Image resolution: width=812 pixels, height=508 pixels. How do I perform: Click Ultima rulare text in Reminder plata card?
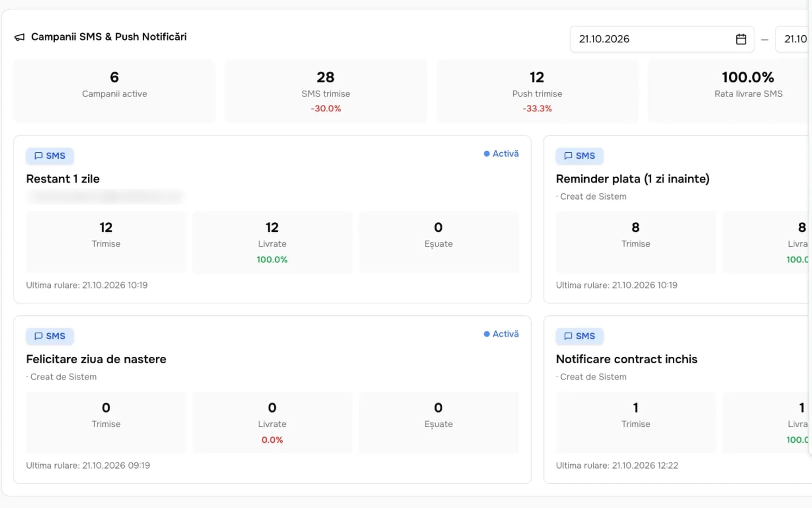(617, 285)
